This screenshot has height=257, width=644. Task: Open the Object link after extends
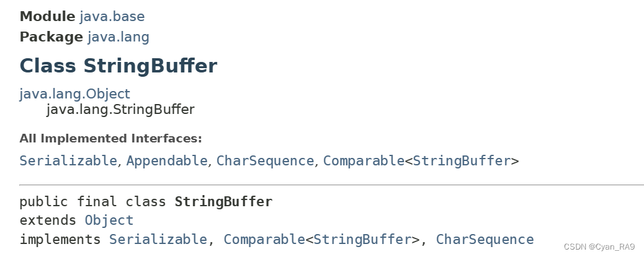(109, 220)
